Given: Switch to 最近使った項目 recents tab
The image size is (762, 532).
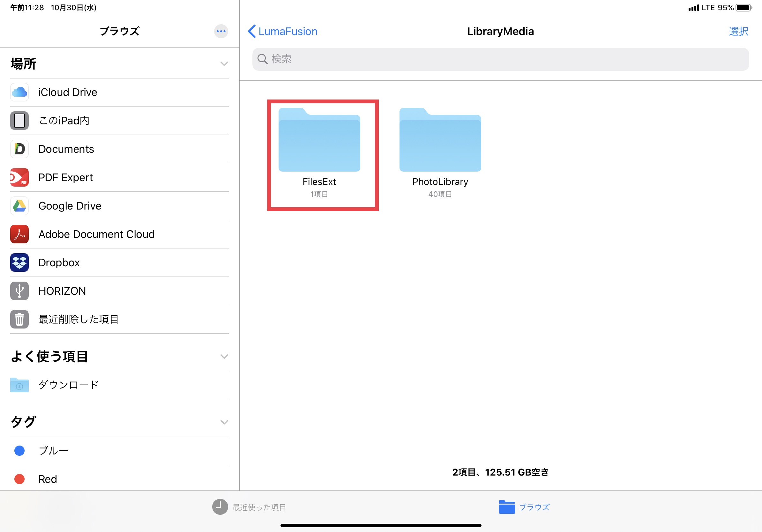Looking at the screenshot, I should (250, 507).
